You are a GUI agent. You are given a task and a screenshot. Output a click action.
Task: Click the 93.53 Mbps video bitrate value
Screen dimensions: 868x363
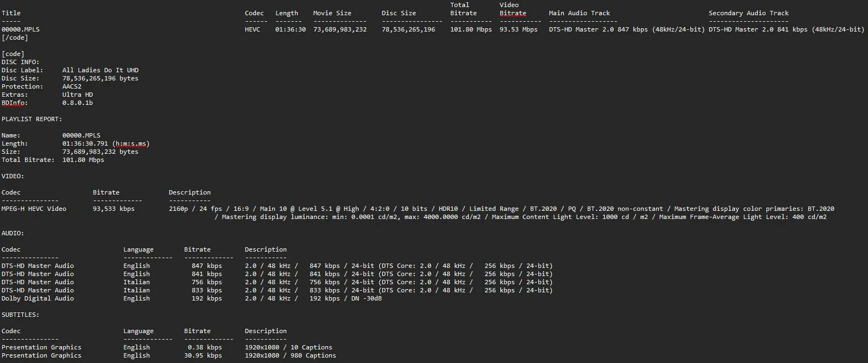click(518, 29)
